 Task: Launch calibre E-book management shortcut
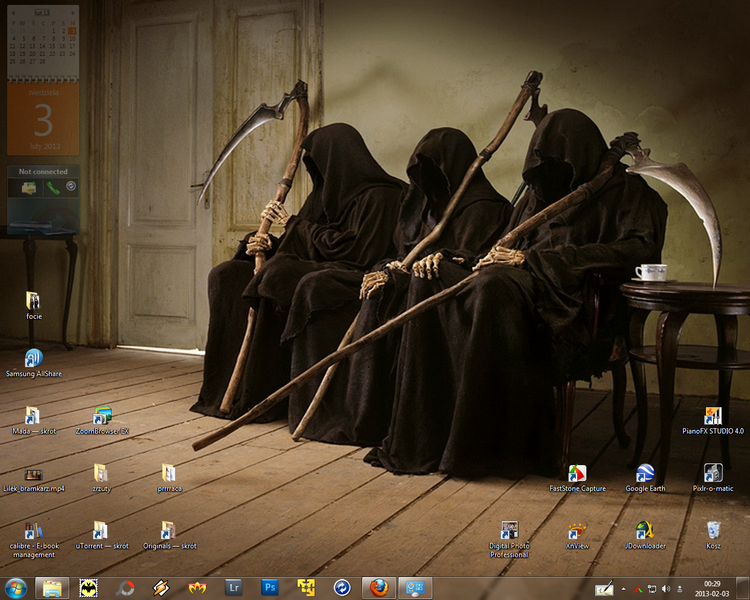[x=33, y=540]
